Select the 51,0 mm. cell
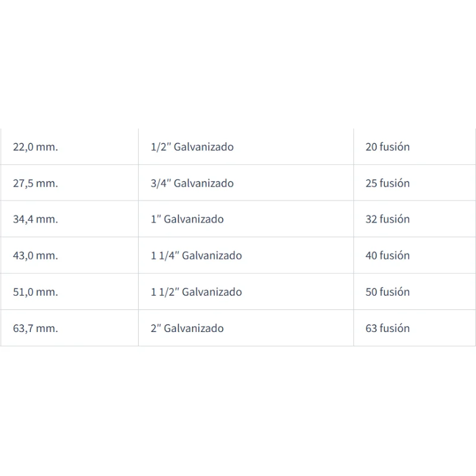The image size is (476, 476). click(x=70, y=292)
